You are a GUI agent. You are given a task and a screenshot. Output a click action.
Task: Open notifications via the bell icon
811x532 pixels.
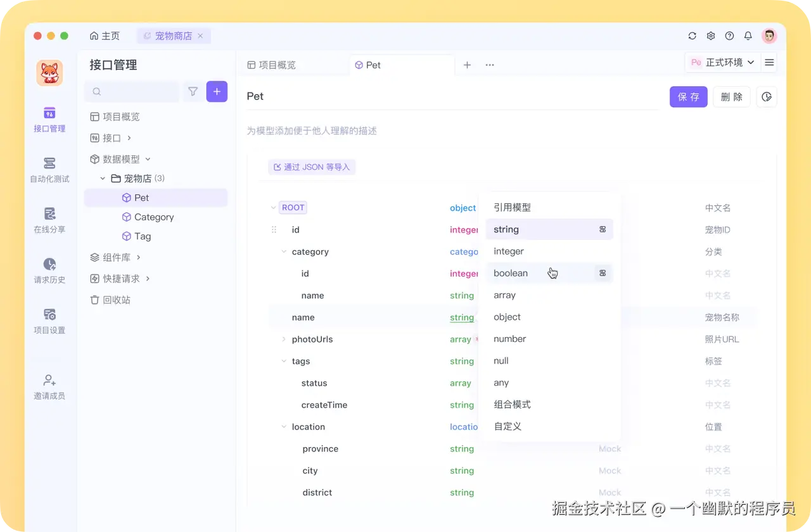748,36
